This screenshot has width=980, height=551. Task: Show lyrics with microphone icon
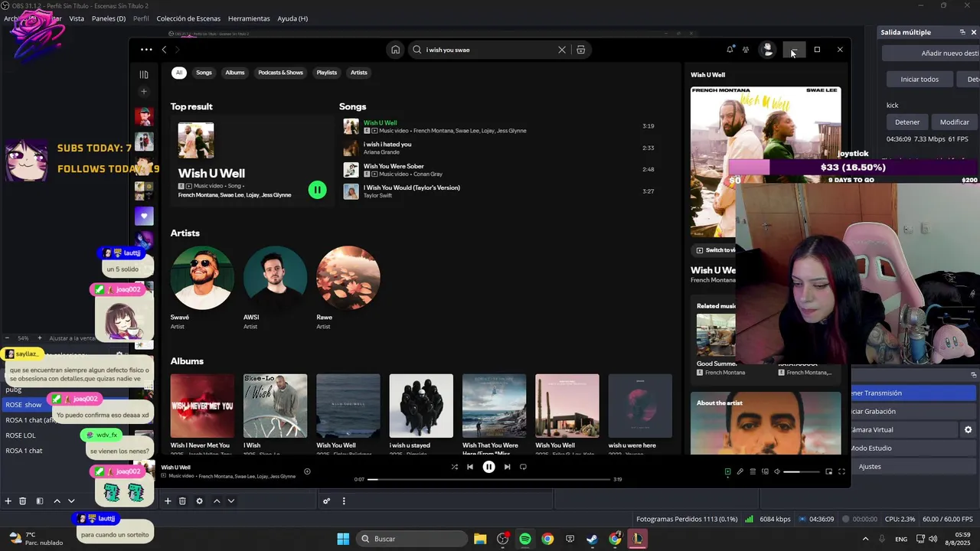[740, 471]
